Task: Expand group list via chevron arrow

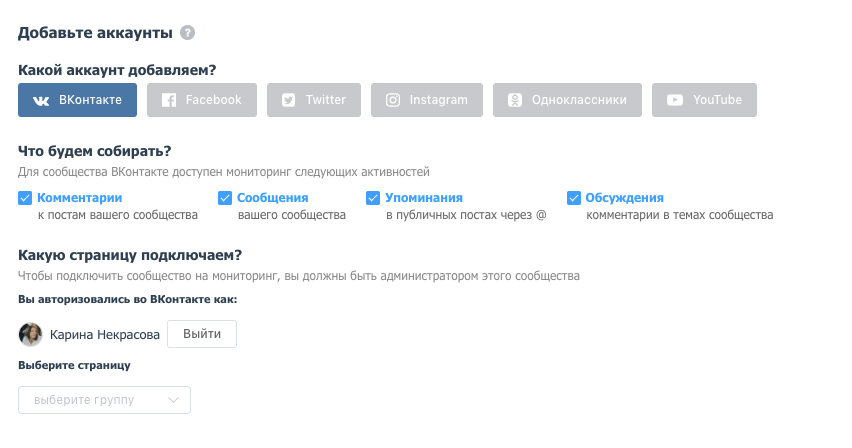Action: coord(173,400)
